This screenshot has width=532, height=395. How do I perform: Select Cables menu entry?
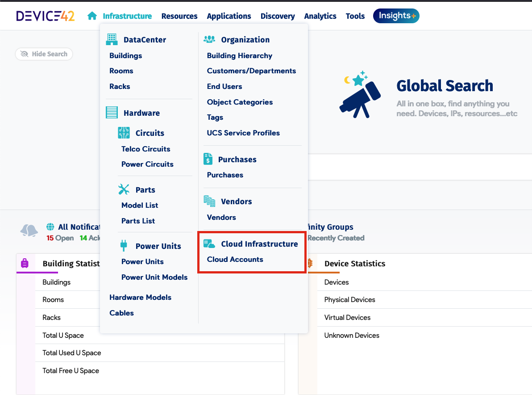[121, 313]
